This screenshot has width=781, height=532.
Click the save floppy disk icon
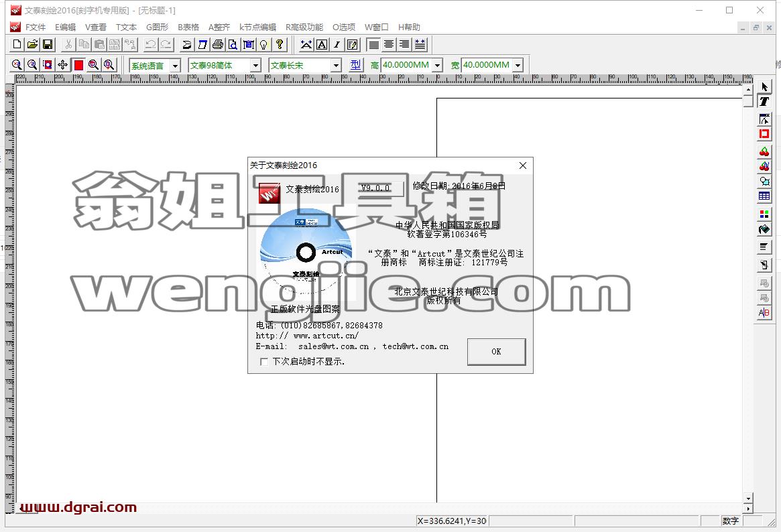pyautogui.click(x=48, y=45)
